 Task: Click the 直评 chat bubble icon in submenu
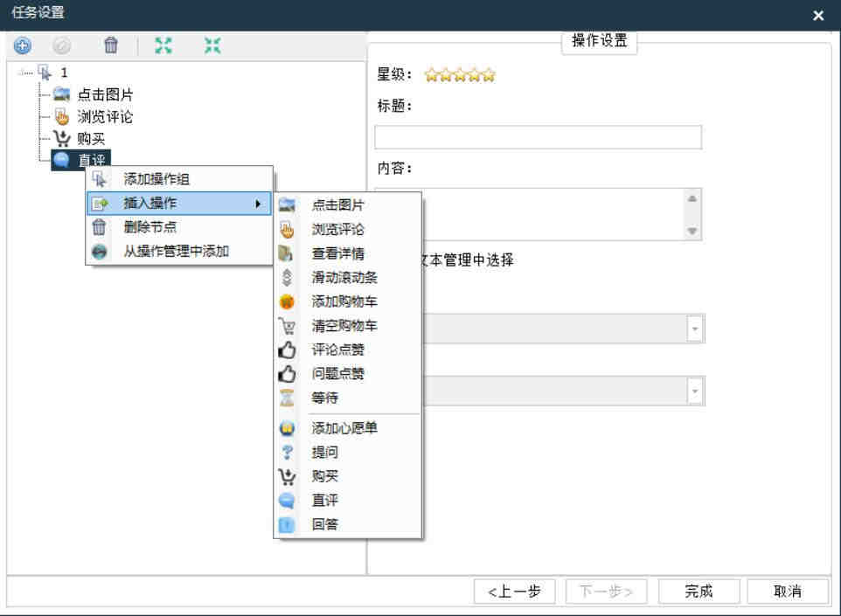287,501
